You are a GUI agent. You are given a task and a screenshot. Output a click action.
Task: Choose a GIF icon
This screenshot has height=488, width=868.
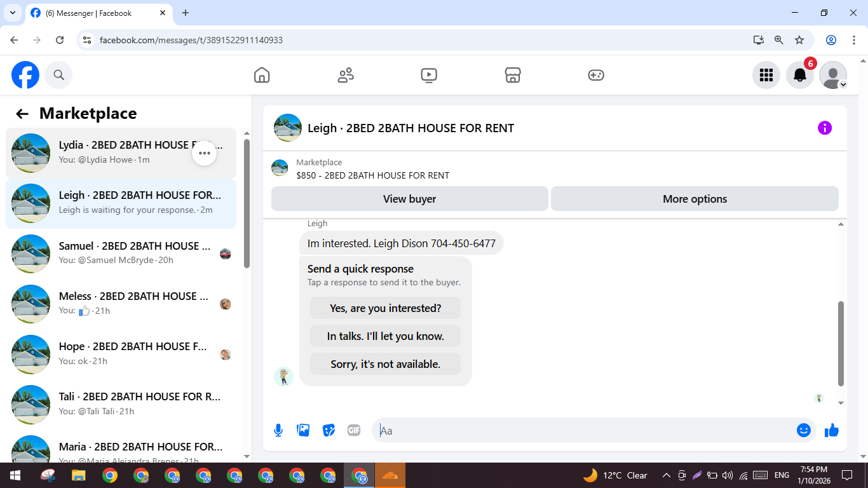click(354, 430)
